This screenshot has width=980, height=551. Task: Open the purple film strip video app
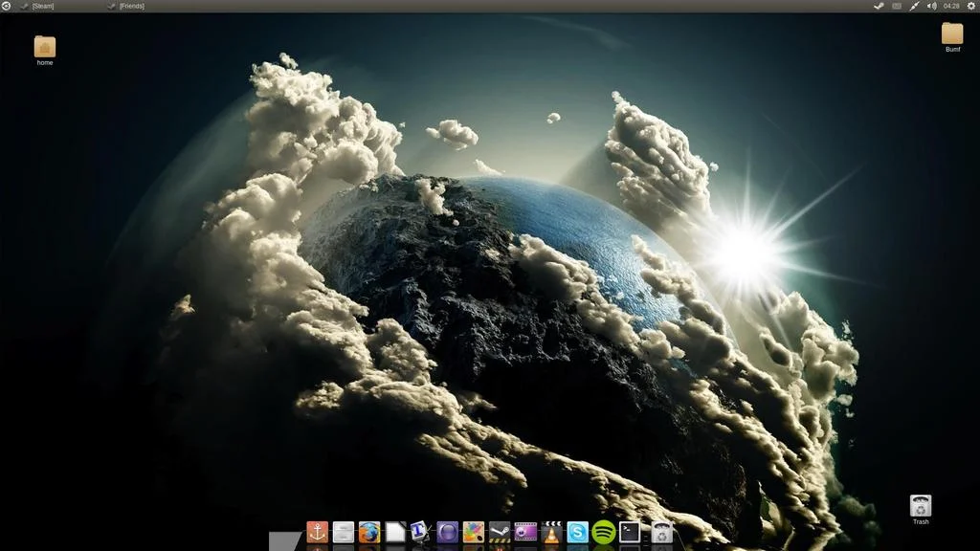(x=525, y=532)
